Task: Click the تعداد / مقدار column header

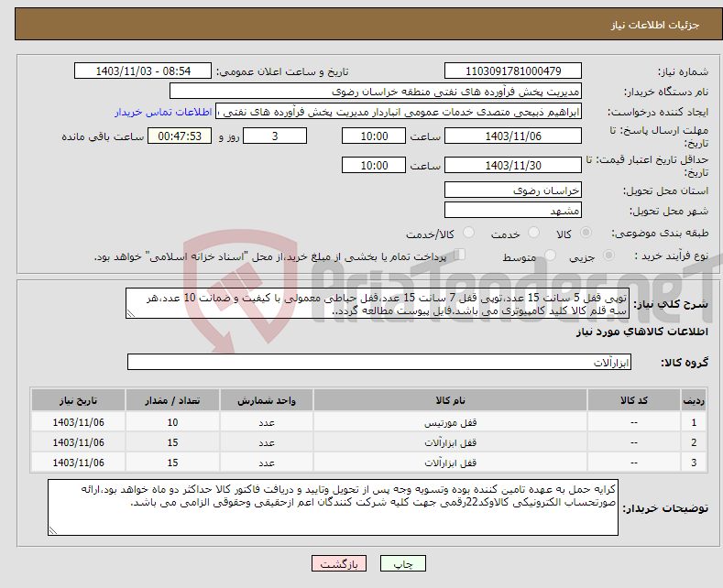Action: [x=172, y=400]
